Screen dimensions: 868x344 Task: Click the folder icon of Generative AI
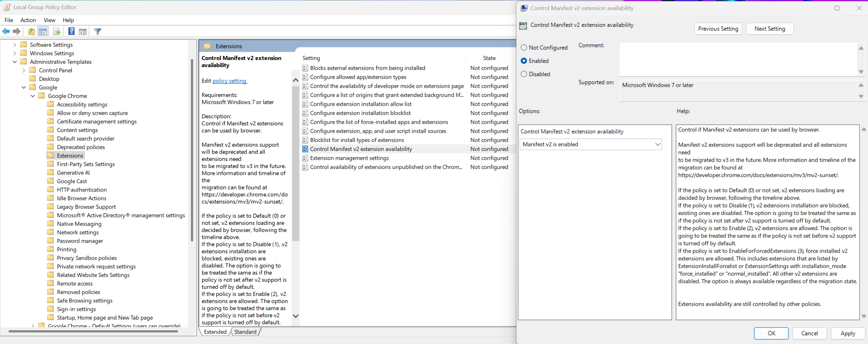51,172
